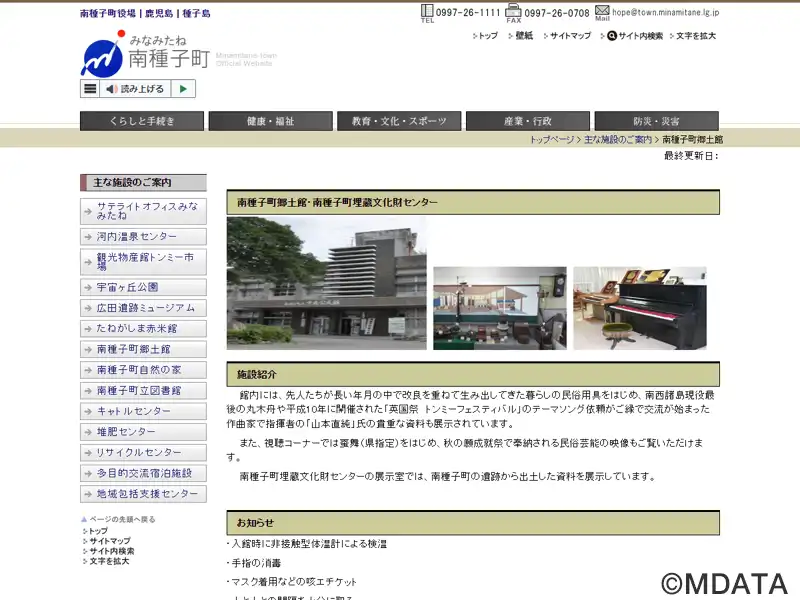Click the TEL phone icon
The height and width of the screenshot is (600, 800).
pyautogui.click(x=427, y=13)
